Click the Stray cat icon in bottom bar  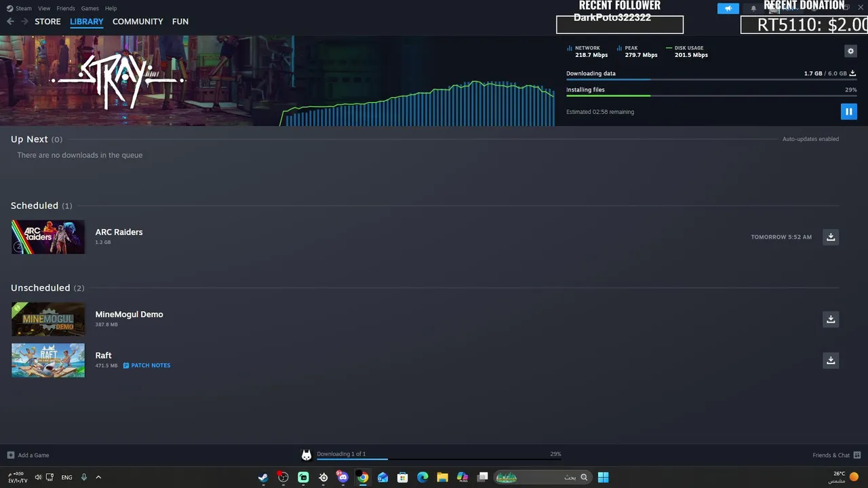[307, 455]
